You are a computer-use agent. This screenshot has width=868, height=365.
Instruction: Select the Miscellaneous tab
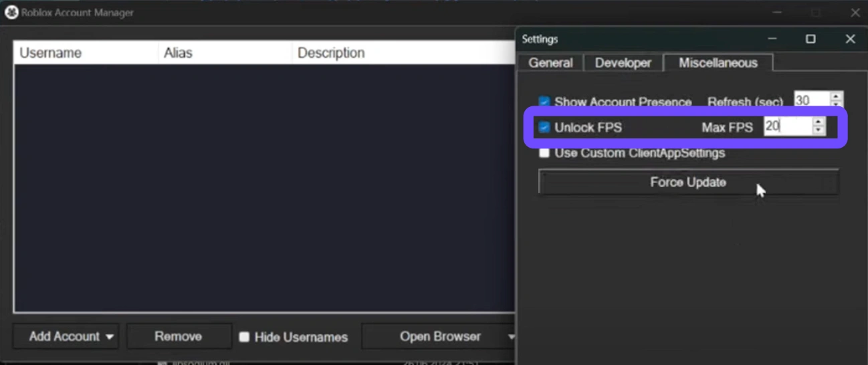pyautogui.click(x=718, y=63)
